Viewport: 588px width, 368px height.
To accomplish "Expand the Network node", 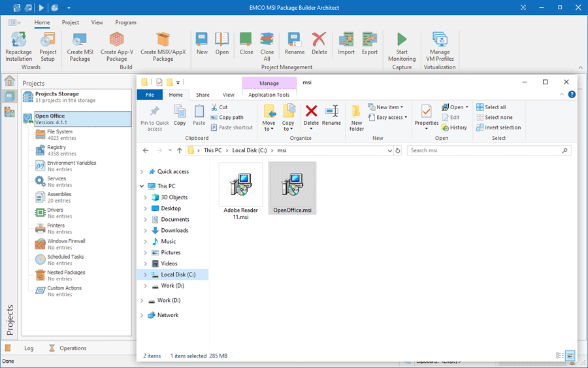I will [142, 315].
